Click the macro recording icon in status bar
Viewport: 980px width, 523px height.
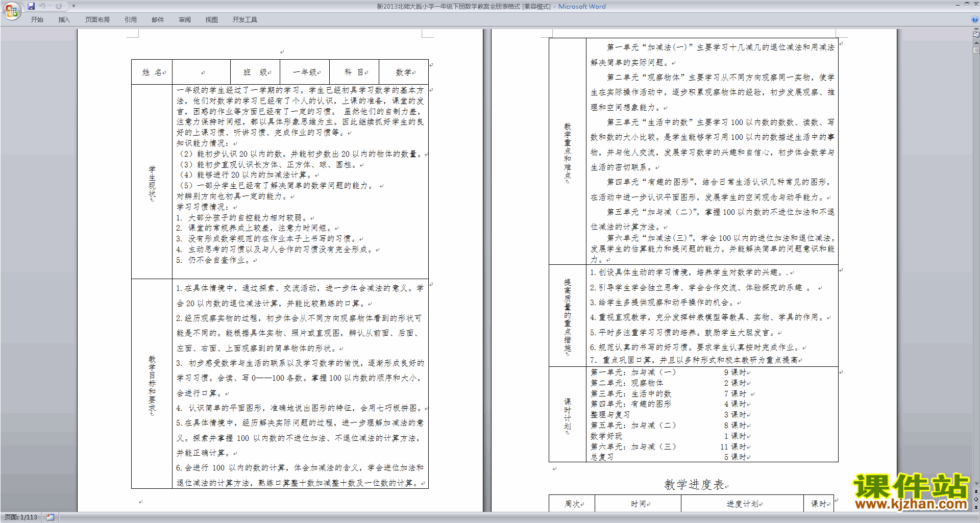[50, 517]
